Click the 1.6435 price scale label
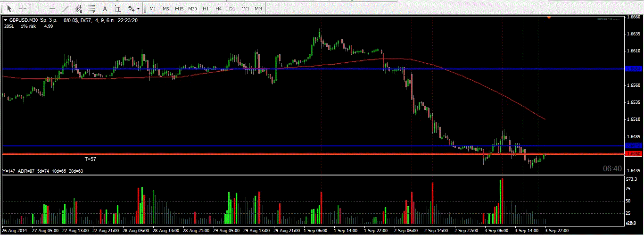Screen dimensions: 644x235 [x=633, y=171]
